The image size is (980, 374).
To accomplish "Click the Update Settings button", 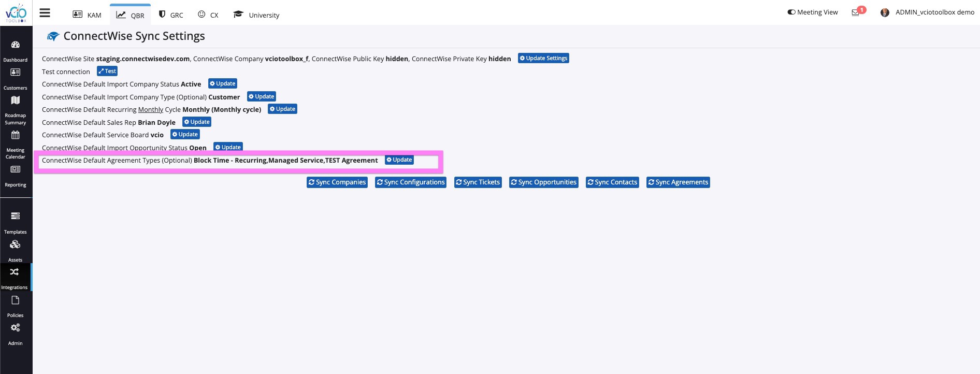I will click(543, 59).
